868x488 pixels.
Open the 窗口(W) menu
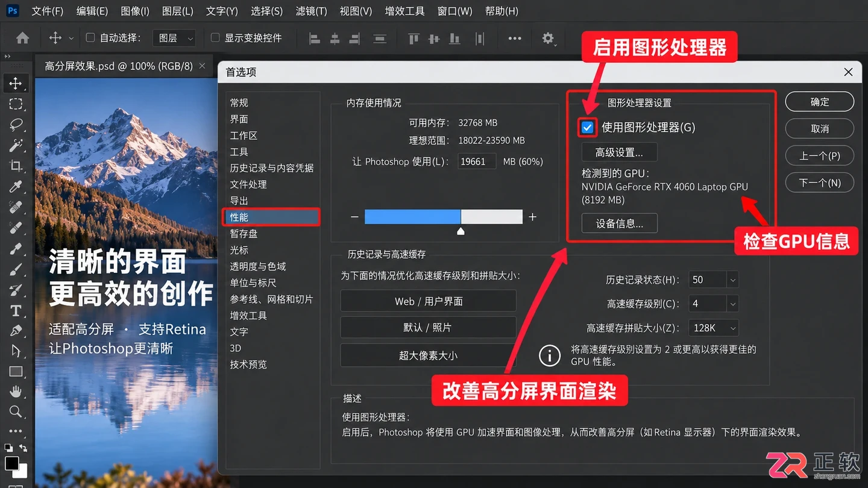pos(454,11)
